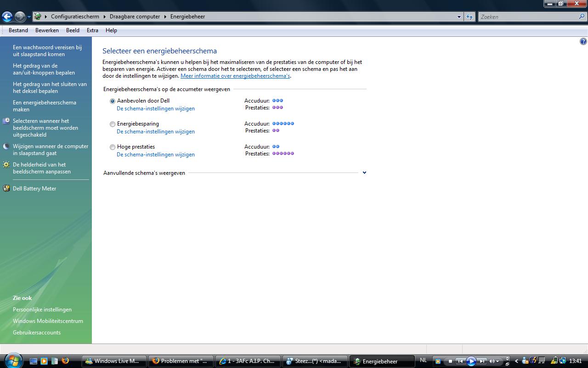Screen dimensions: 588x368
Task: Click the monitor icon beside 'Selecteren wanneer het beeldscherm'
Action: 6,121
